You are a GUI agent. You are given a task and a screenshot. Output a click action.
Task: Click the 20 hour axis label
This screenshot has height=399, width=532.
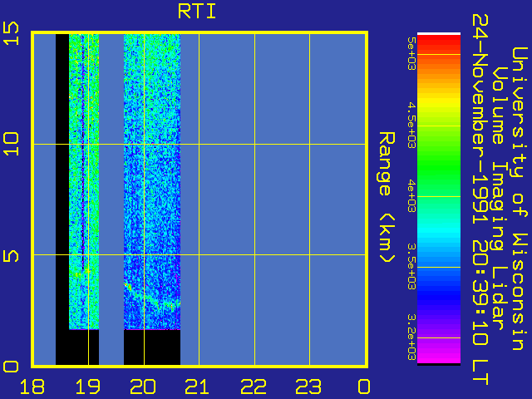tap(143, 387)
